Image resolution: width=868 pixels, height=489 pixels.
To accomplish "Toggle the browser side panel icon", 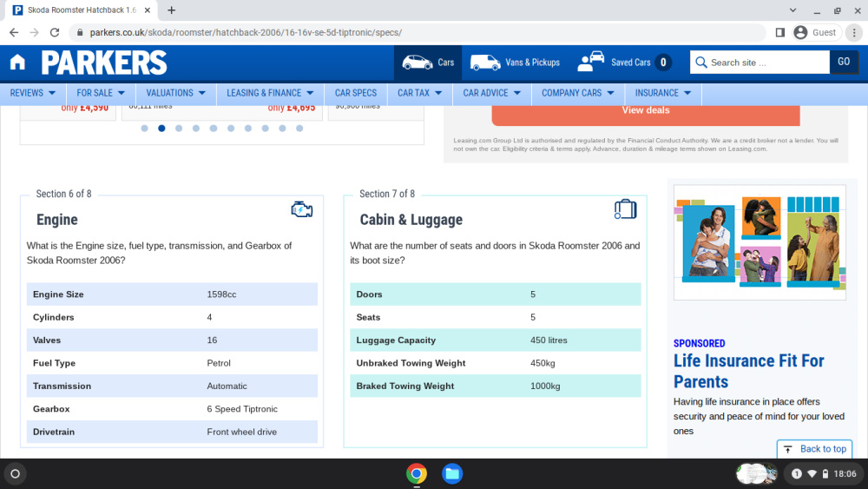I will pyautogui.click(x=780, y=33).
